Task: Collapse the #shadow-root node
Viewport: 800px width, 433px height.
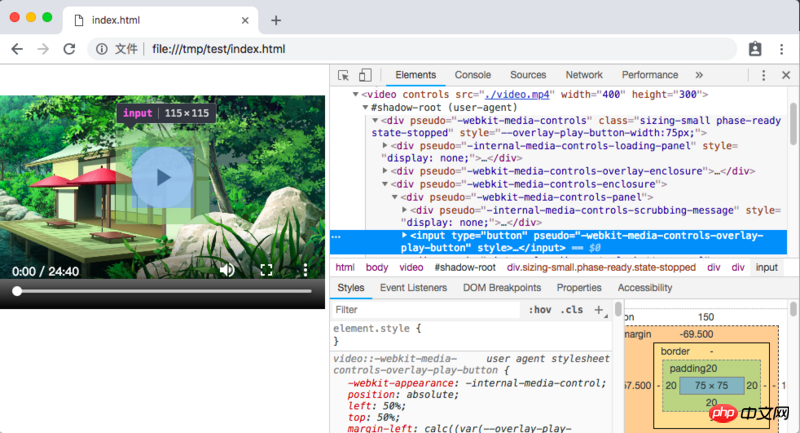Action: [365, 108]
